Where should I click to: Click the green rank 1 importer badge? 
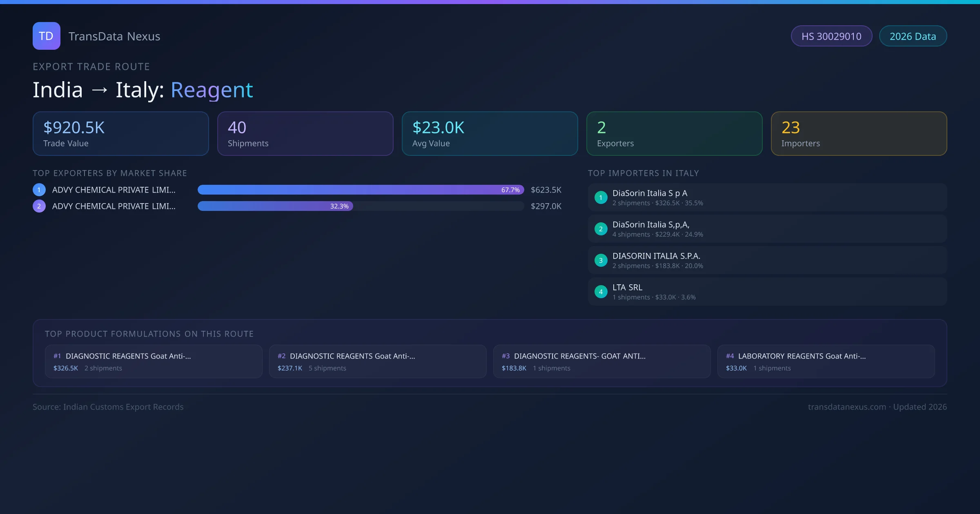[x=601, y=197]
